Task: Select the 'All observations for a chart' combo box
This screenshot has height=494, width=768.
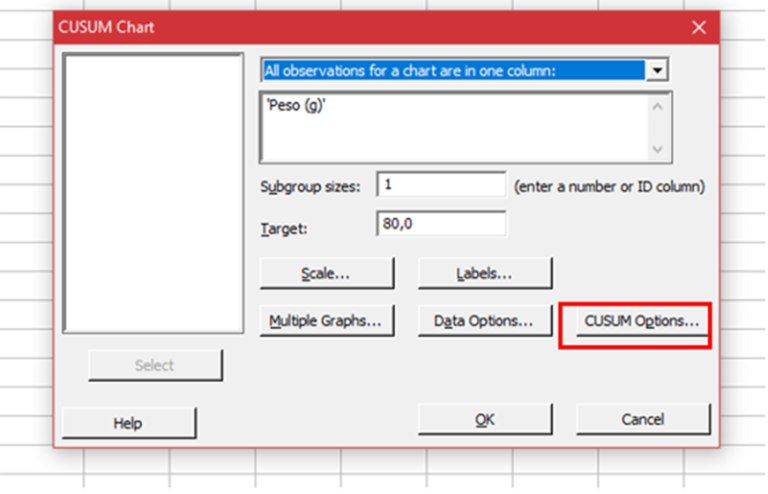Action: (453, 70)
